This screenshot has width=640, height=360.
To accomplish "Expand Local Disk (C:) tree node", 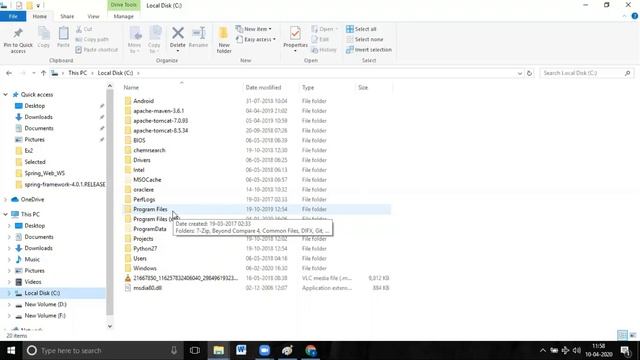I will pyautogui.click(x=9, y=293).
